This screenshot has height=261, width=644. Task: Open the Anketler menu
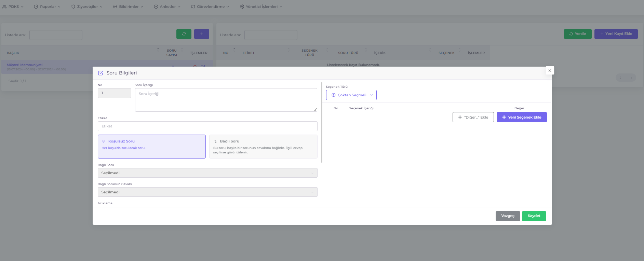click(x=167, y=6)
